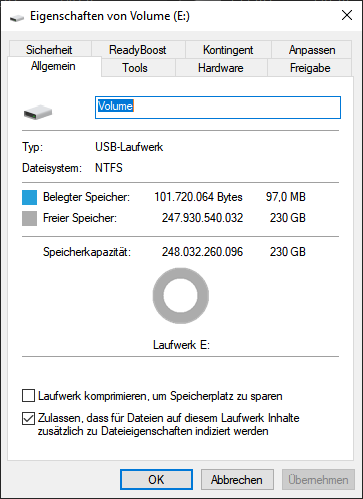Click the disk usage donut chart

181,296
